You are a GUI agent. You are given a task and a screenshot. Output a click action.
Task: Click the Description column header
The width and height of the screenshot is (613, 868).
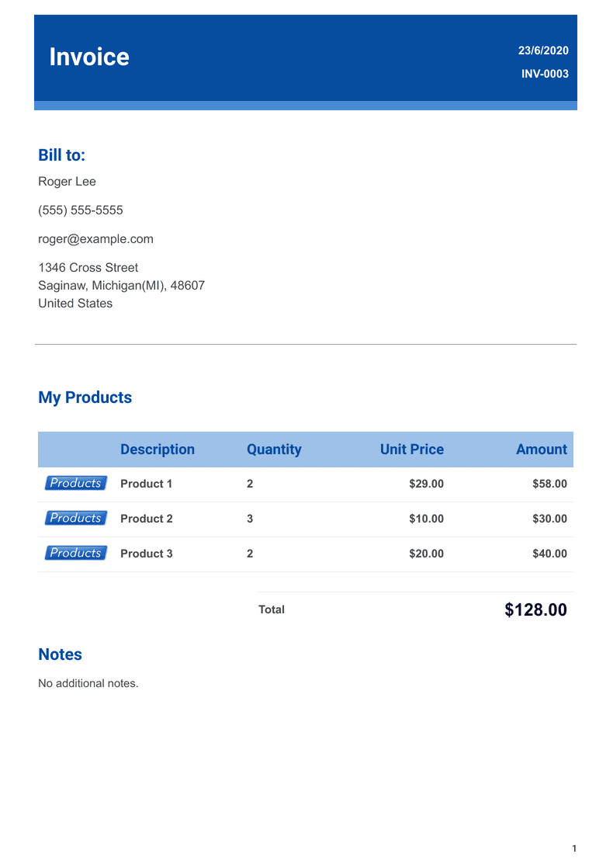(x=158, y=450)
